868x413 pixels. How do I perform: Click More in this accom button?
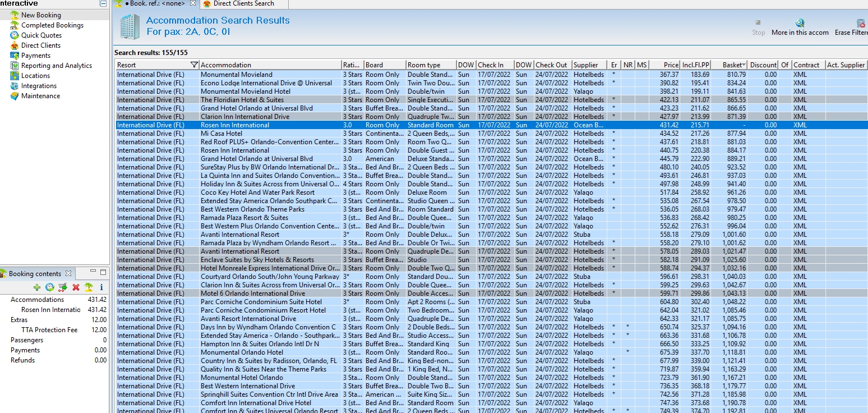pyautogui.click(x=800, y=27)
